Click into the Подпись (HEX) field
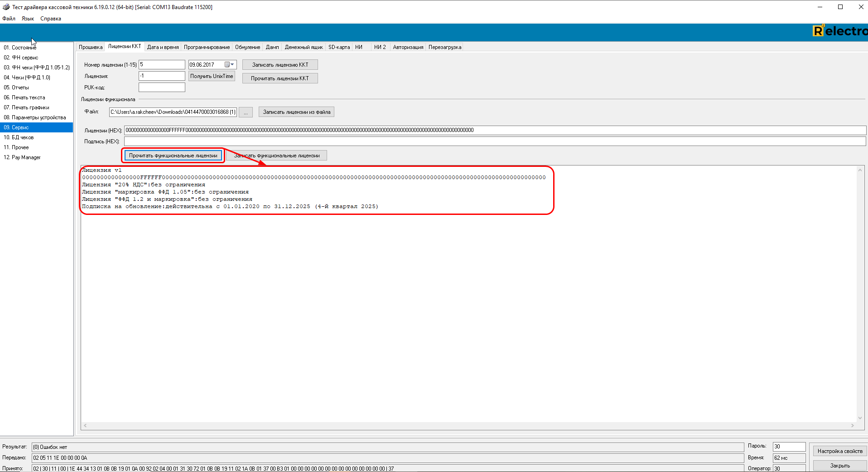868x472 pixels. point(495,141)
